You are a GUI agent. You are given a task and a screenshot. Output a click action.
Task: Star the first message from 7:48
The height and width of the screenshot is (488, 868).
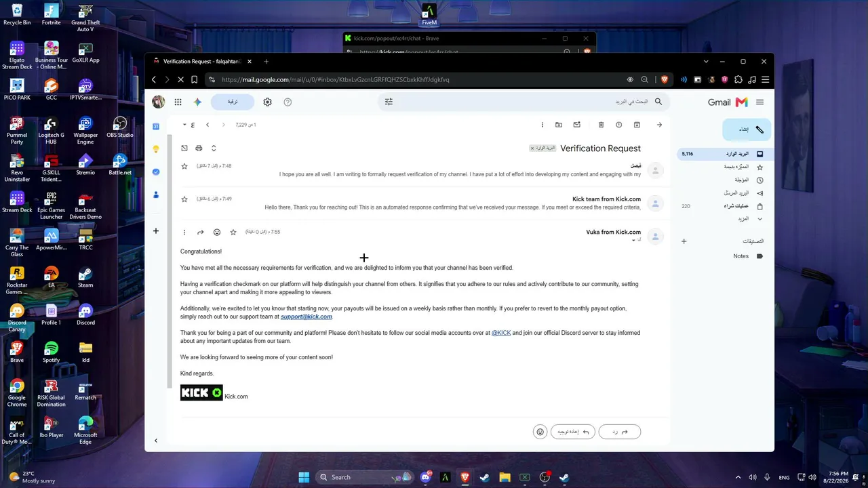[x=184, y=166]
